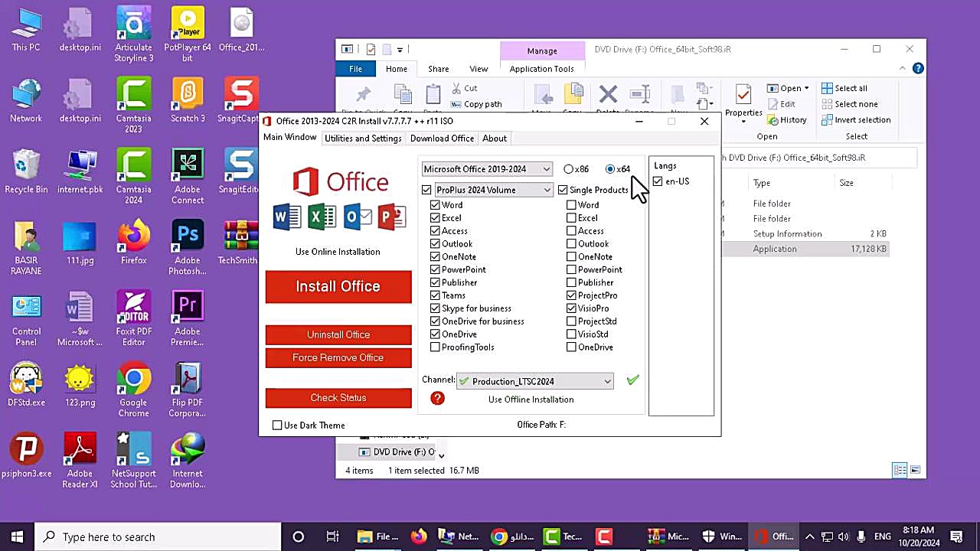Uncheck VisioPro in Single Products

coord(571,308)
